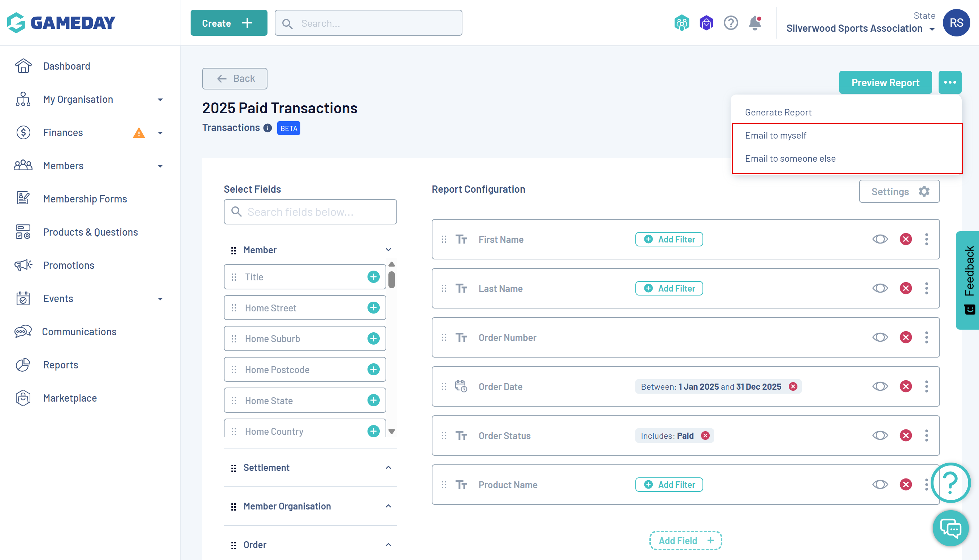The image size is (979, 560).
Task: Open kebab menu for First Name row
Action: (x=926, y=239)
